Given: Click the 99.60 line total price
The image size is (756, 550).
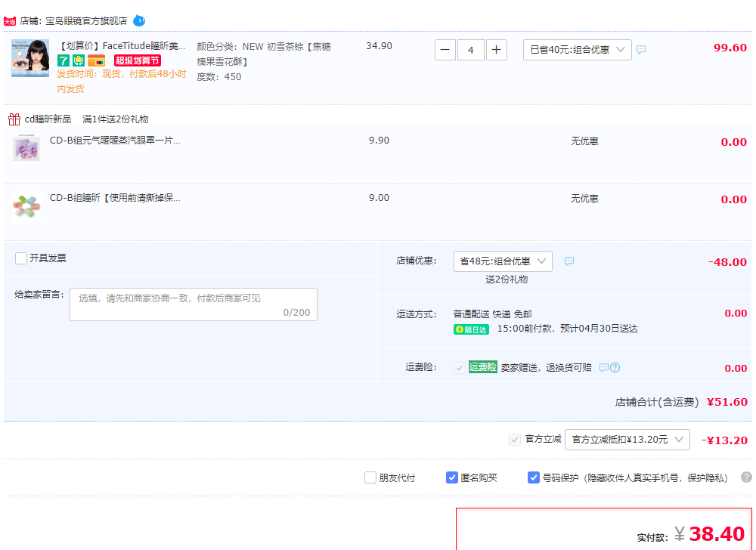Looking at the screenshot, I should point(730,48).
